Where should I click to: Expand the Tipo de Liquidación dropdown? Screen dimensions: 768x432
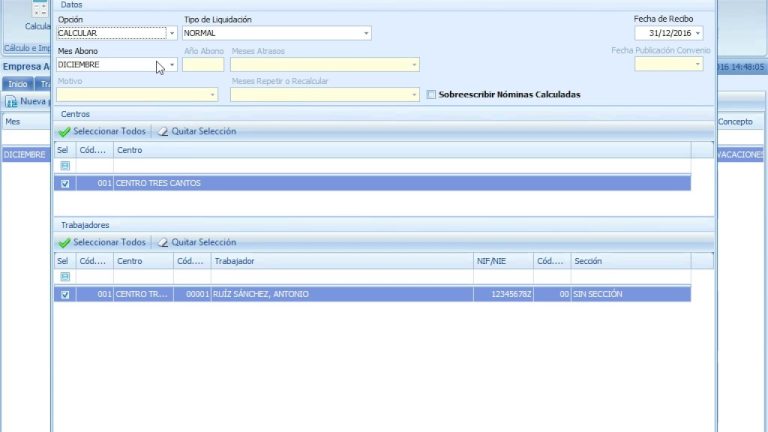(365, 33)
